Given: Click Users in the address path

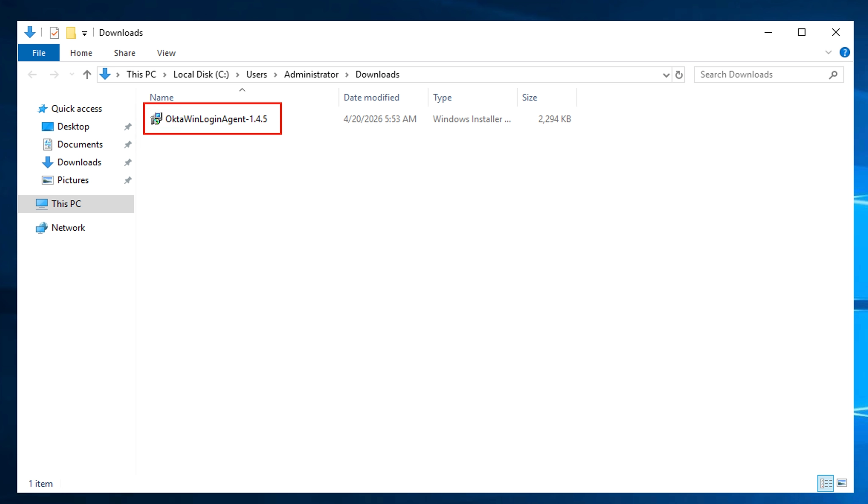Looking at the screenshot, I should 256,75.
